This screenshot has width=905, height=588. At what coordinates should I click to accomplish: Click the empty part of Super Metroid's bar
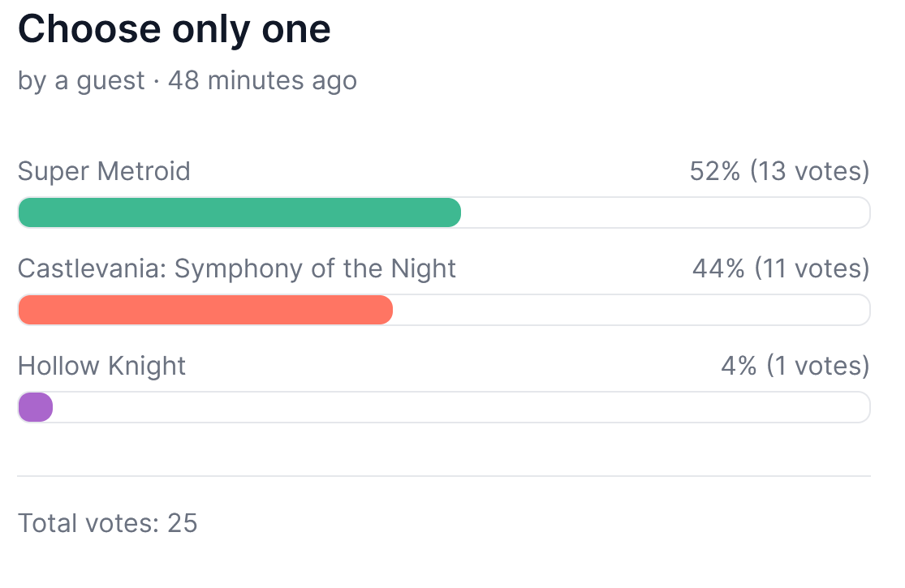point(666,212)
